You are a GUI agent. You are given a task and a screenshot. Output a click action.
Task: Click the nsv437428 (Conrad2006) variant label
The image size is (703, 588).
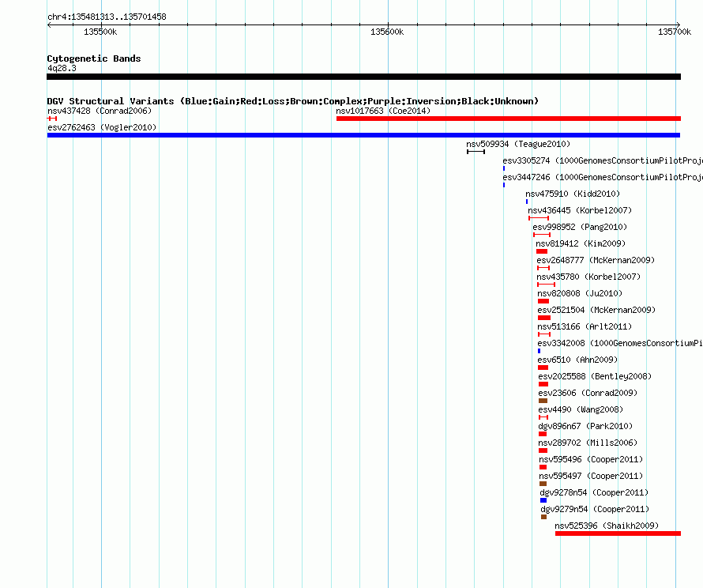click(x=100, y=111)
